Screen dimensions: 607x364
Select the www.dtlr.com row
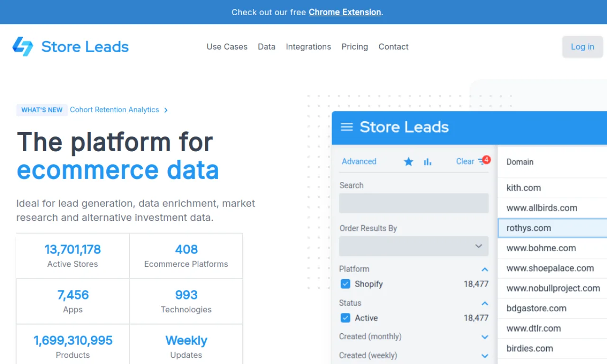point(552,328)
